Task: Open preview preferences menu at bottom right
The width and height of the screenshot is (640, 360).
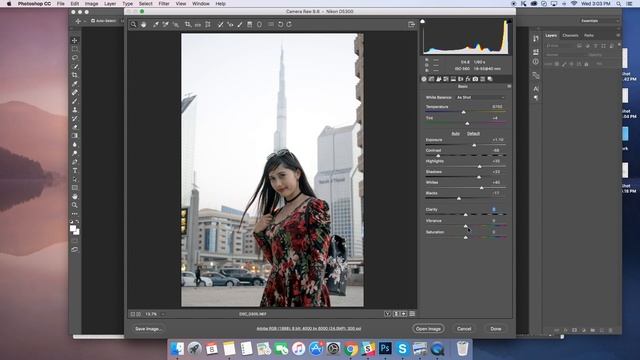Action: coord(412,314)
